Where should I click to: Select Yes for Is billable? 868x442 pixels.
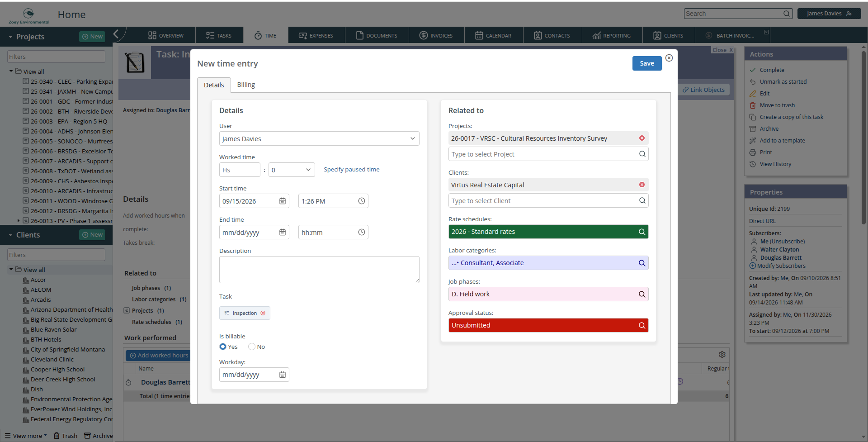[223, 347]
